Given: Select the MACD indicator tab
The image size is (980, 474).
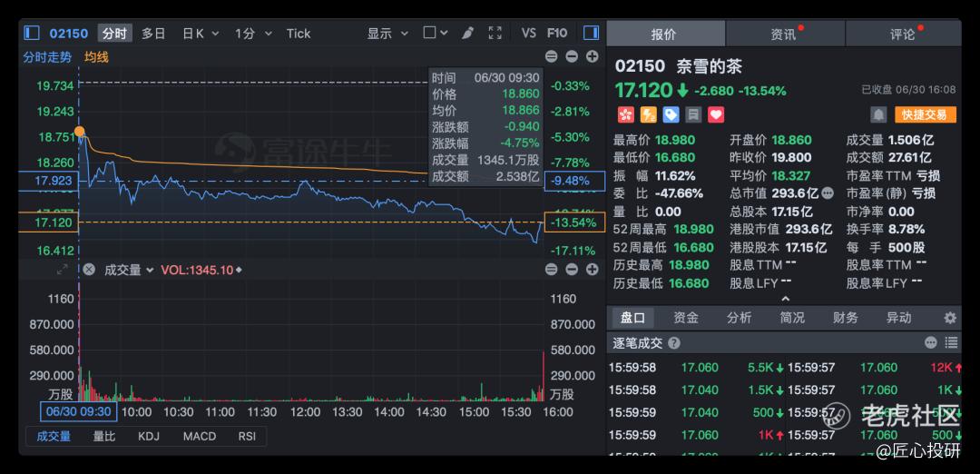Looking at the screenshot, I should coord(200,437).
